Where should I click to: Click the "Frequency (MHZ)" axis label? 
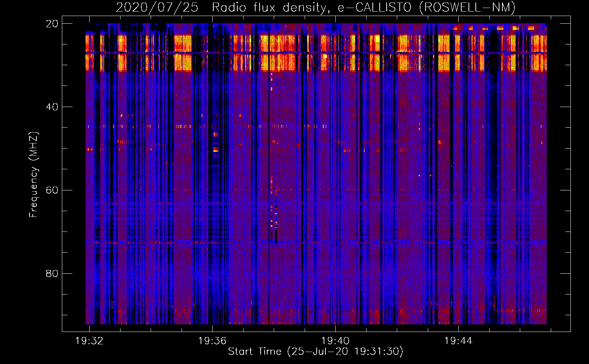tap(33, 175)
